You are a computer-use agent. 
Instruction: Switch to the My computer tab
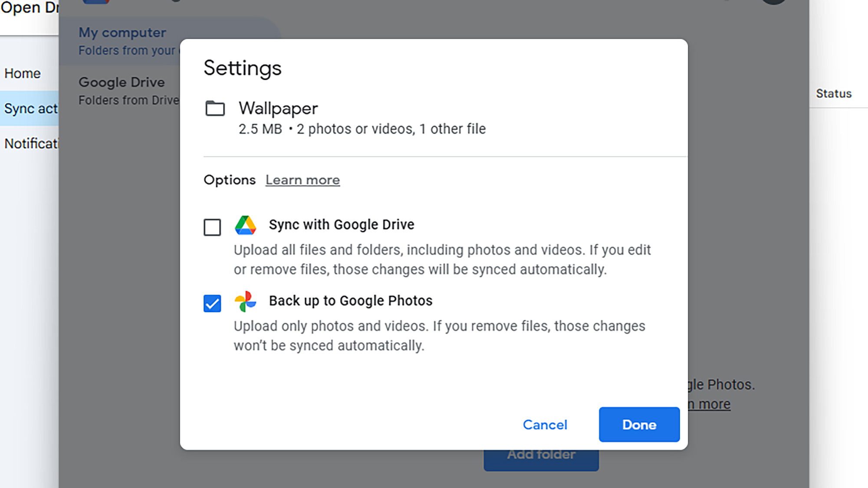click(x=122, y=33)
